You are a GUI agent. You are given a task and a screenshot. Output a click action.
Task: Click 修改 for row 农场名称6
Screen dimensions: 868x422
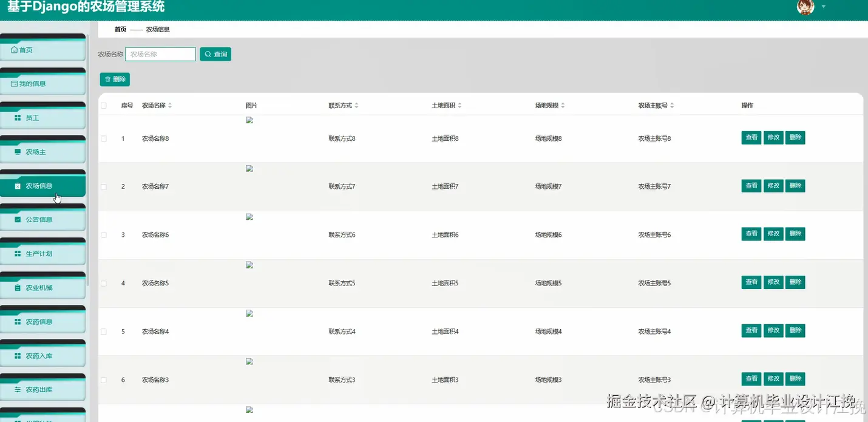pos(773,234)
